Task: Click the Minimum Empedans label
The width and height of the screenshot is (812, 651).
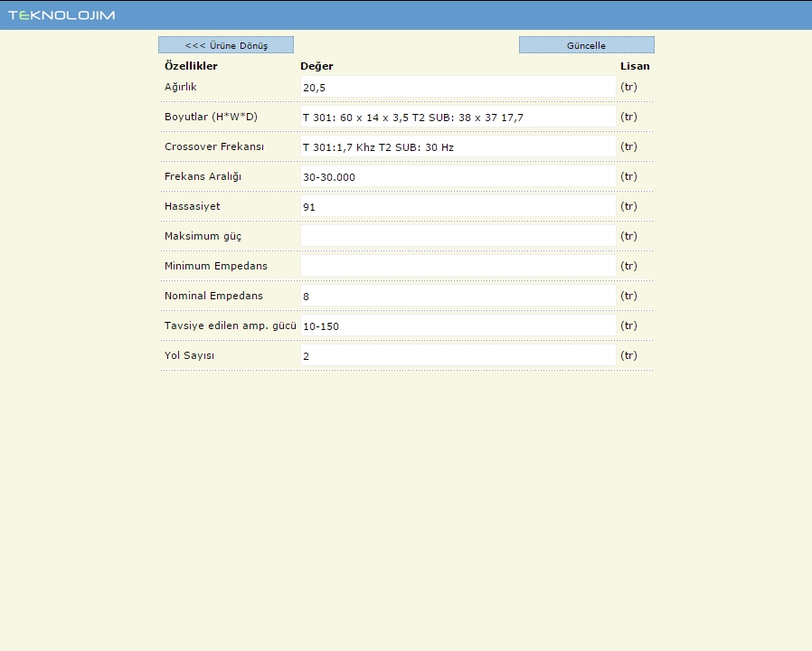Action: pyautogui.click(x=216, y=266)
